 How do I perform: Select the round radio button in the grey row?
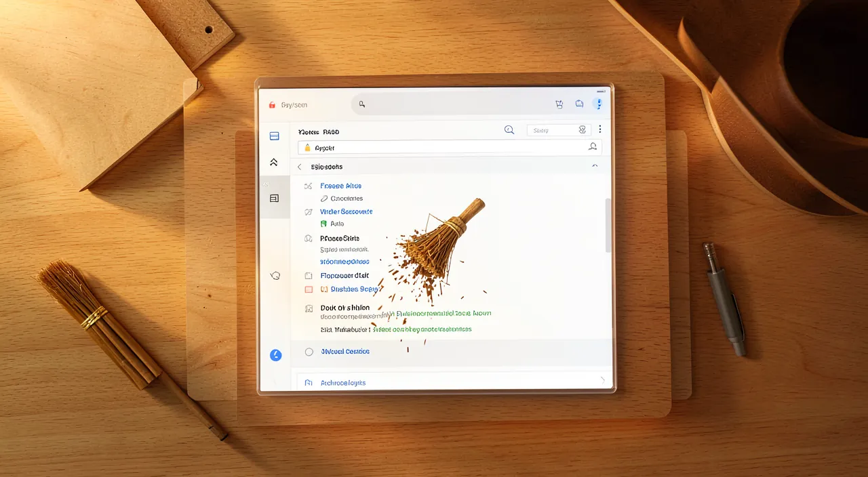[309, 352]
